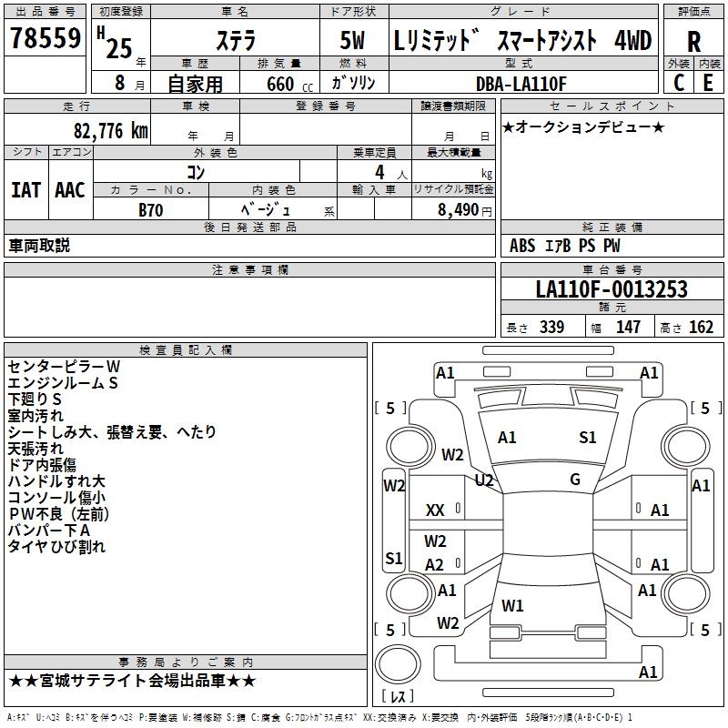Click the interior grade E
728x728 pixels.
click(x=708, y=83)
